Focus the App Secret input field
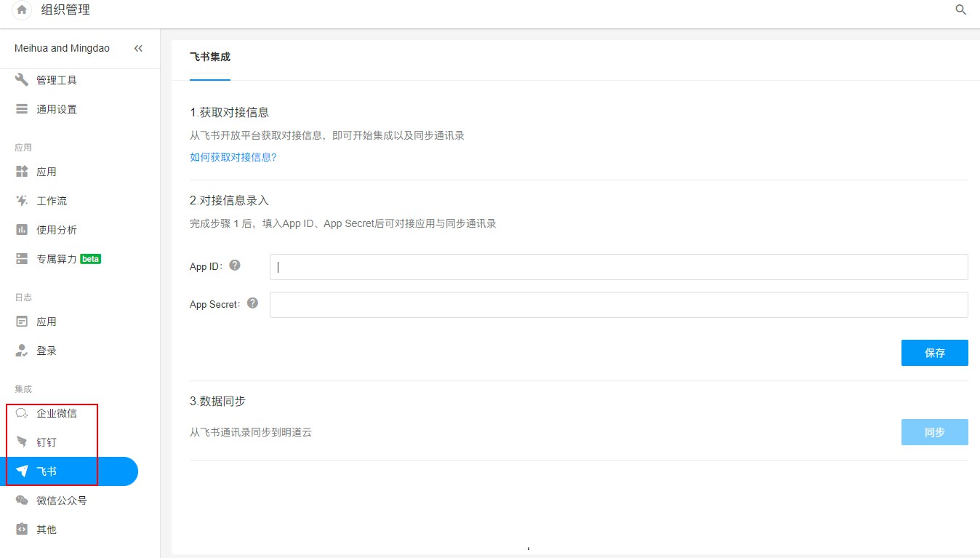980x558 pixels. (618, 305)
